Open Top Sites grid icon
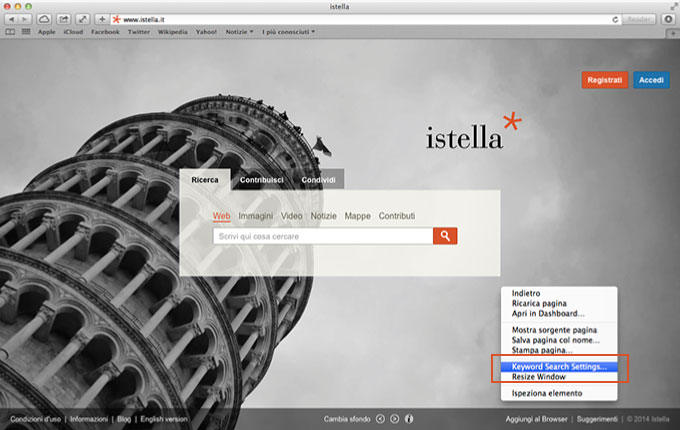Image resolution: width=680 pixels, height=430 pixels. coord(26,32)
